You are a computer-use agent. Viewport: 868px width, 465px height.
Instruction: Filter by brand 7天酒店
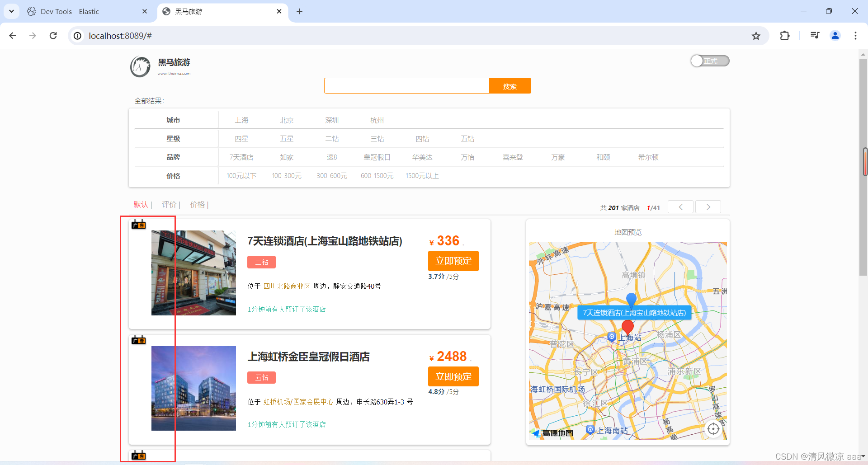241,157
